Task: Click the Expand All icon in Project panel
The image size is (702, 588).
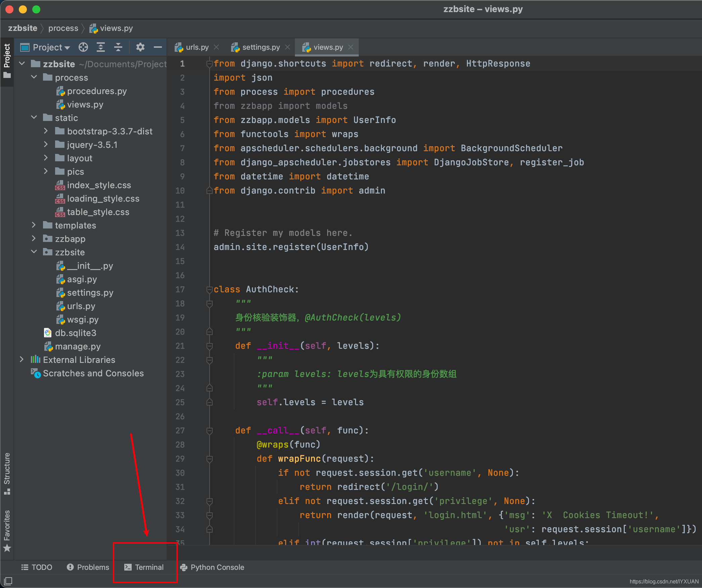Action: coord(101,47)
